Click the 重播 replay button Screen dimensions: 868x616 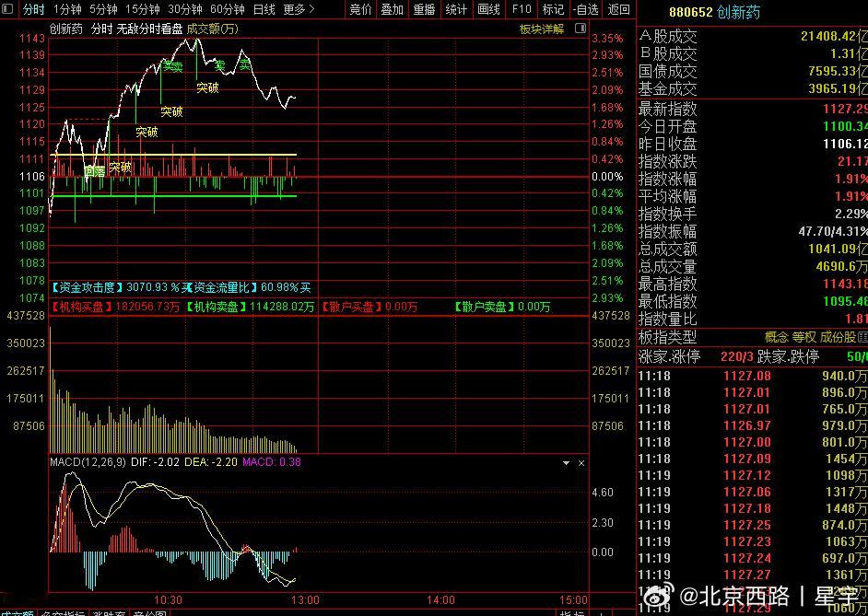[x=425, y=9]
